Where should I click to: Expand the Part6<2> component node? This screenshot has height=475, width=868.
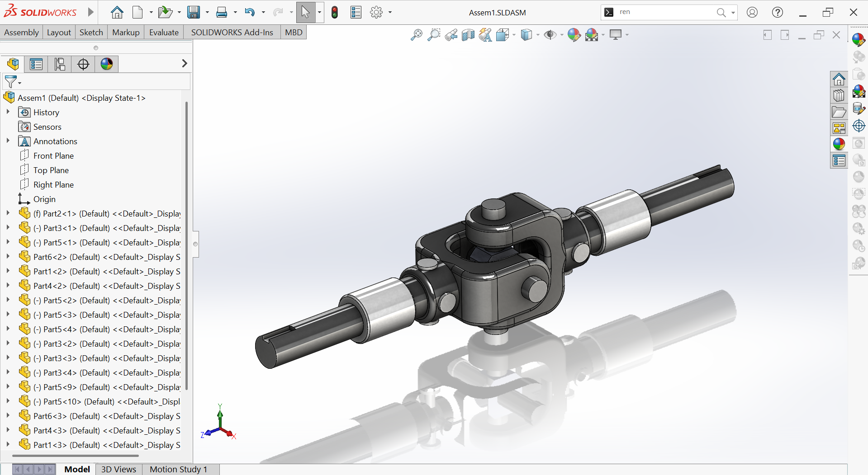pyautogui.click(x=8, y=256)
